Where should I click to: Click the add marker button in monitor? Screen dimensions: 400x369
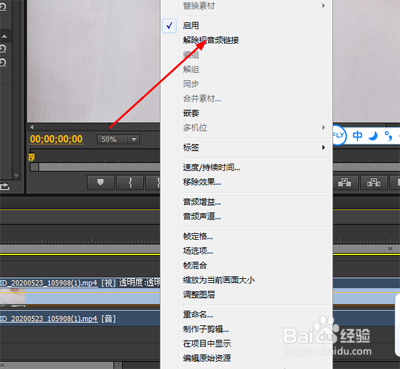(101, 182)
